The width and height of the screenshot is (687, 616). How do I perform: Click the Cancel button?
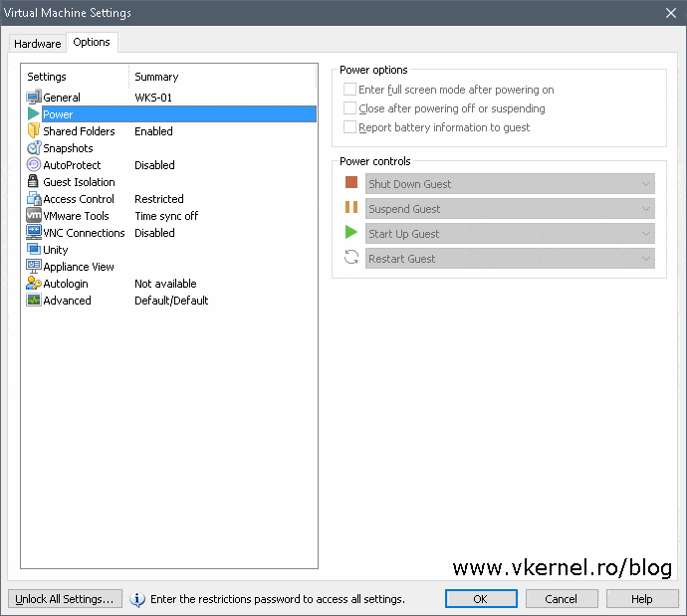tap(562, 599)
